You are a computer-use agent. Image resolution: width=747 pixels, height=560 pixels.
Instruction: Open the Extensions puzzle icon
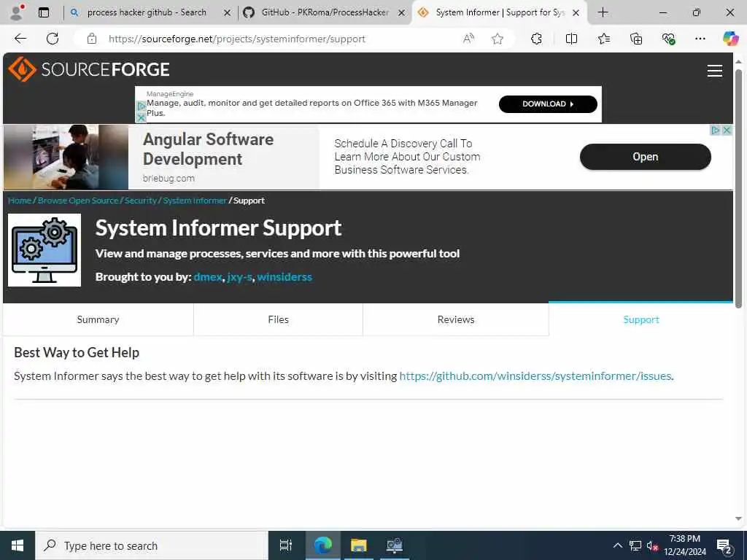pyautogui.click(x=536, y=39)
